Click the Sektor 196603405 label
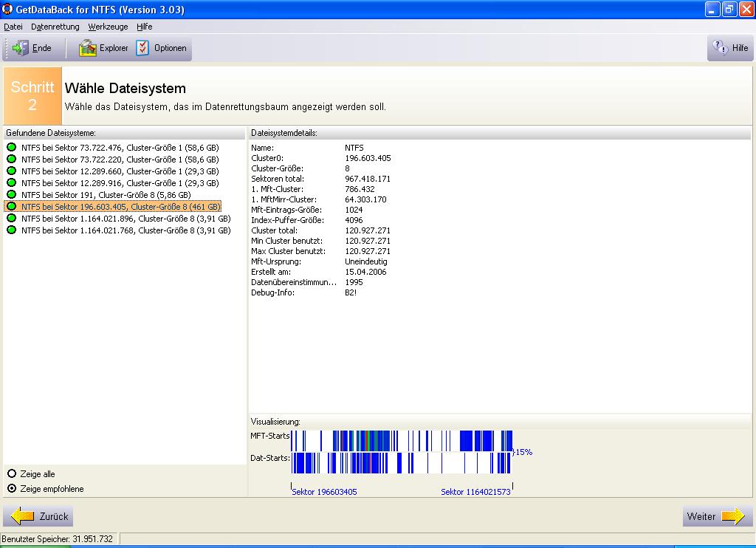This screenshot has width=756, height=548. point(325,492)
